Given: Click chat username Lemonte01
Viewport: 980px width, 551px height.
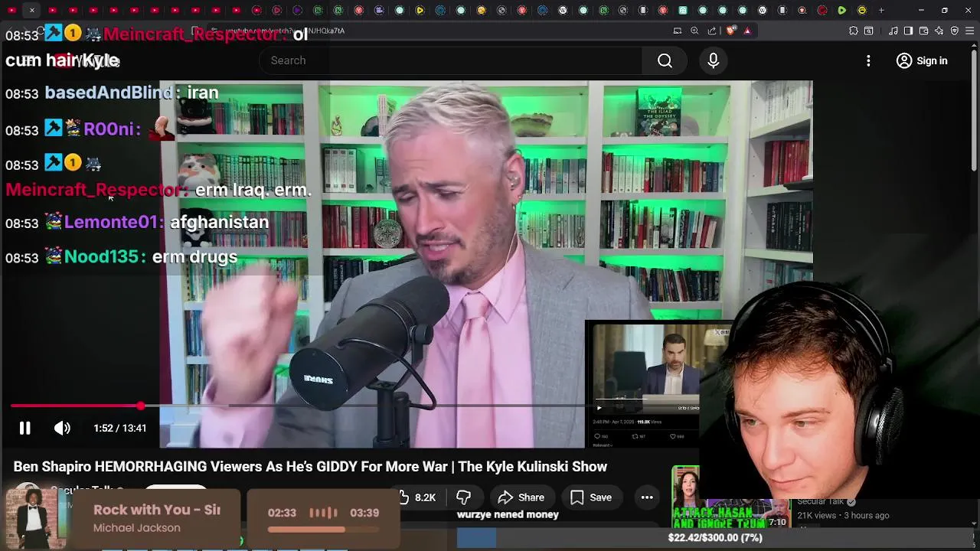Looking at the screenshot, I should tap(111, 223).
